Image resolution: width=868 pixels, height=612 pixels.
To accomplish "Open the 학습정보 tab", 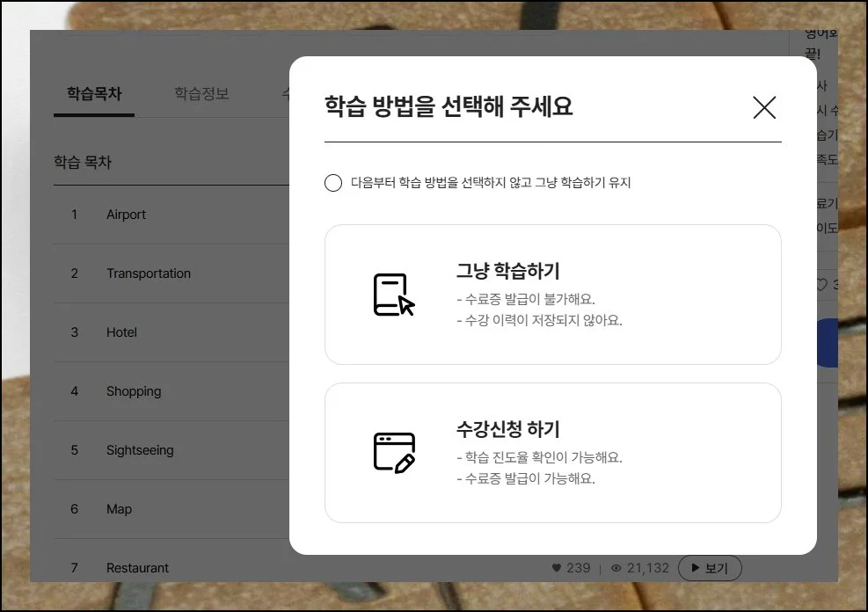I will 201,94.
